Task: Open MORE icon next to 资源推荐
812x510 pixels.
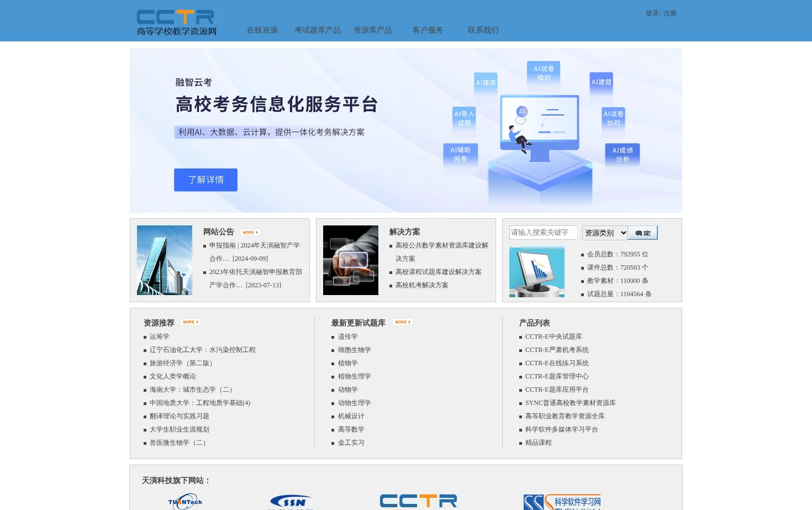Action: [x=191, y=322]
